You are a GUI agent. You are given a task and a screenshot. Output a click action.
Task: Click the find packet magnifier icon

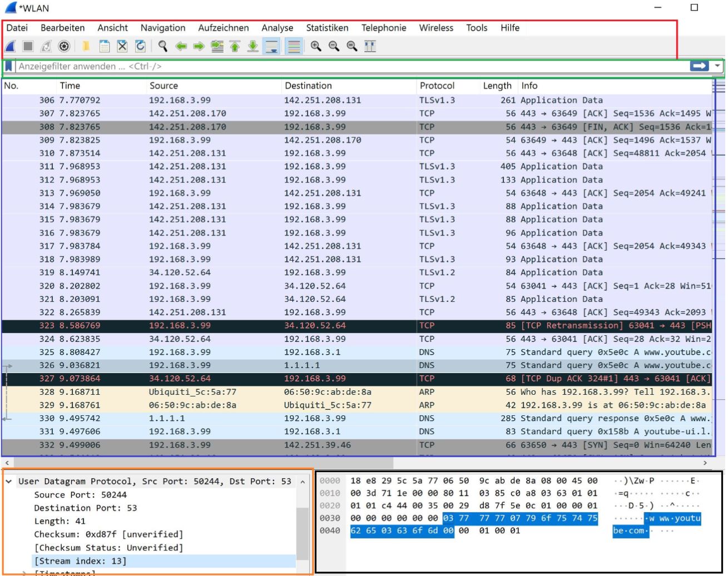[163, 46]
